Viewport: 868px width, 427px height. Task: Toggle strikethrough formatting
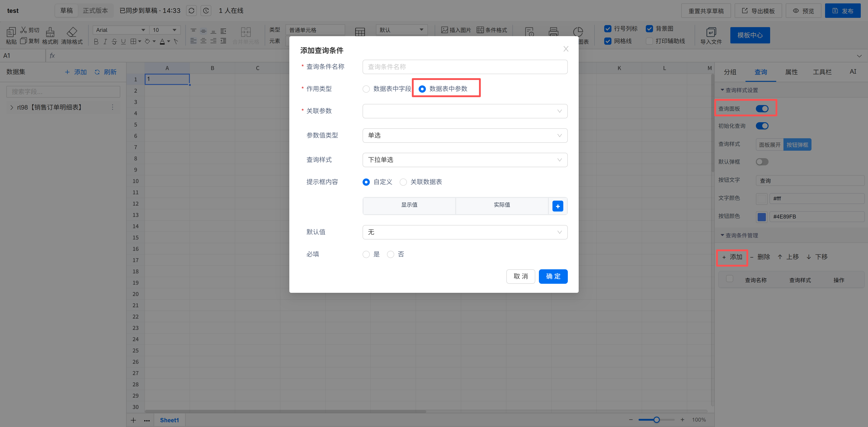click(114, 41)
